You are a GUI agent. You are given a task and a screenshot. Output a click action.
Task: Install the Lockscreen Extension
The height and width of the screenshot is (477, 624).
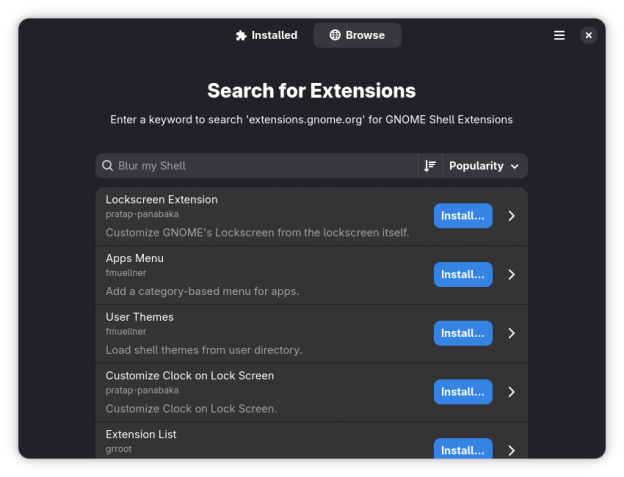463,216
